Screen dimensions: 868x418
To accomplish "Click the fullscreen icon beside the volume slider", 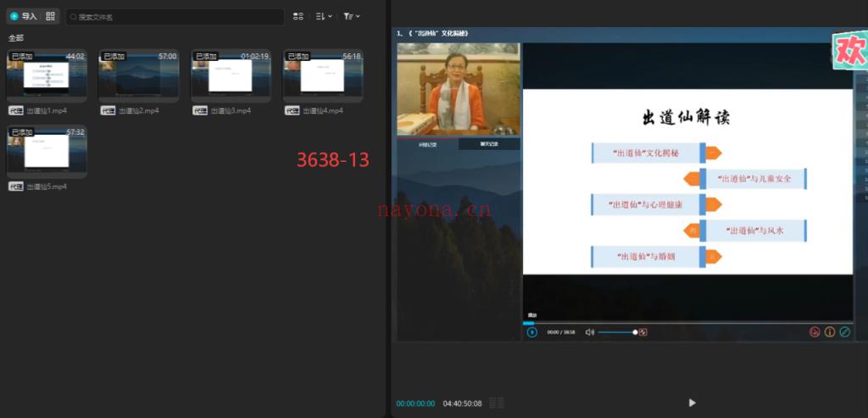I will [x=643, y=332].
